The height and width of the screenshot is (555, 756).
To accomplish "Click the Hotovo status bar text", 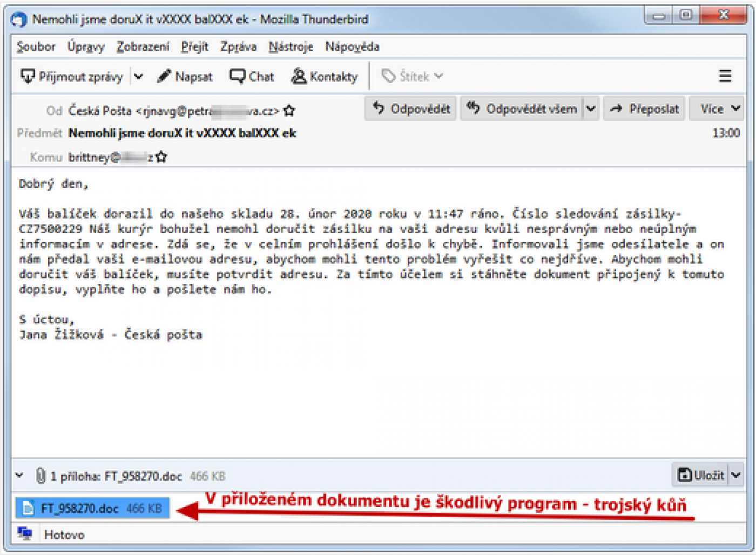I will [64, 534].
